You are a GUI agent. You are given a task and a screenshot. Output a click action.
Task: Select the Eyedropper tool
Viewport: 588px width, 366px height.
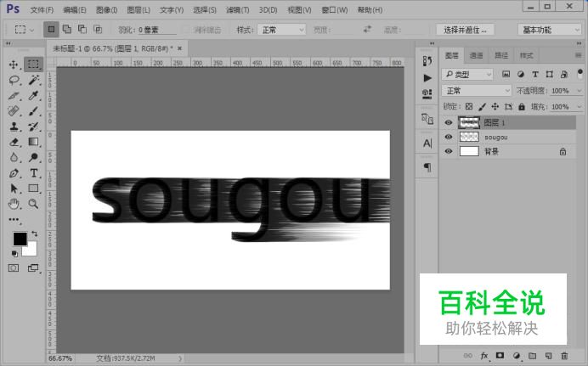(x=33, y=95)
